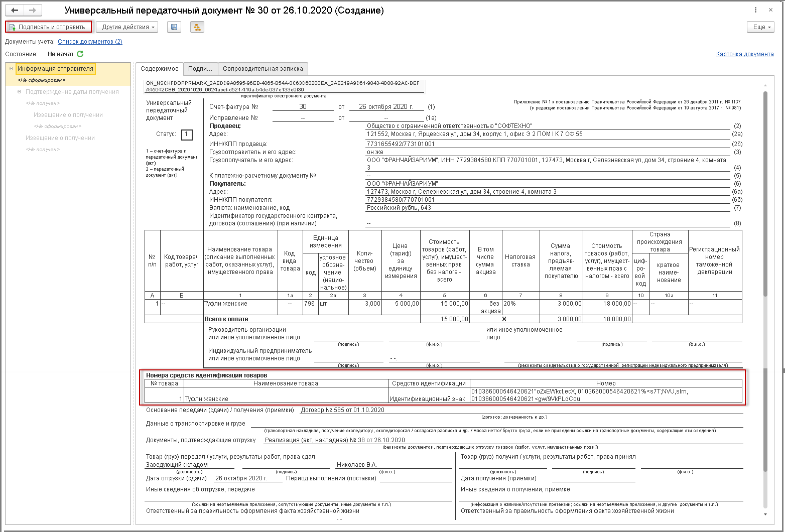Select the indented Извещение о получении item
Viewport: 785px width, 532px height.
(x=68, y=115)
